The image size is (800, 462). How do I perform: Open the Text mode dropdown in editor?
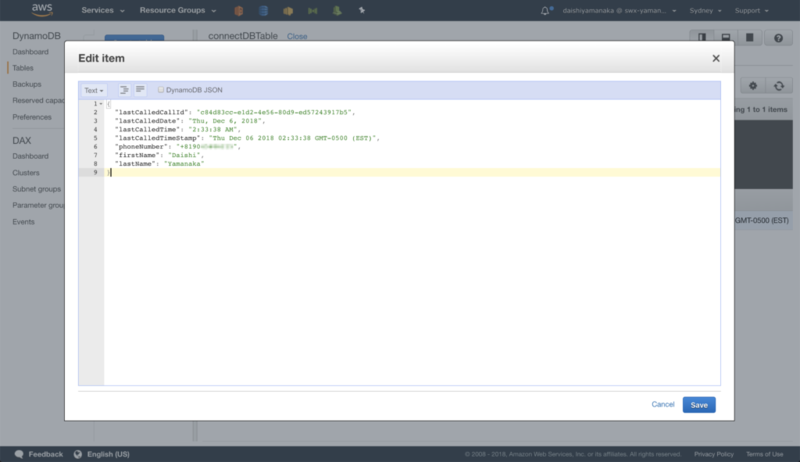[x=94, y=90]
